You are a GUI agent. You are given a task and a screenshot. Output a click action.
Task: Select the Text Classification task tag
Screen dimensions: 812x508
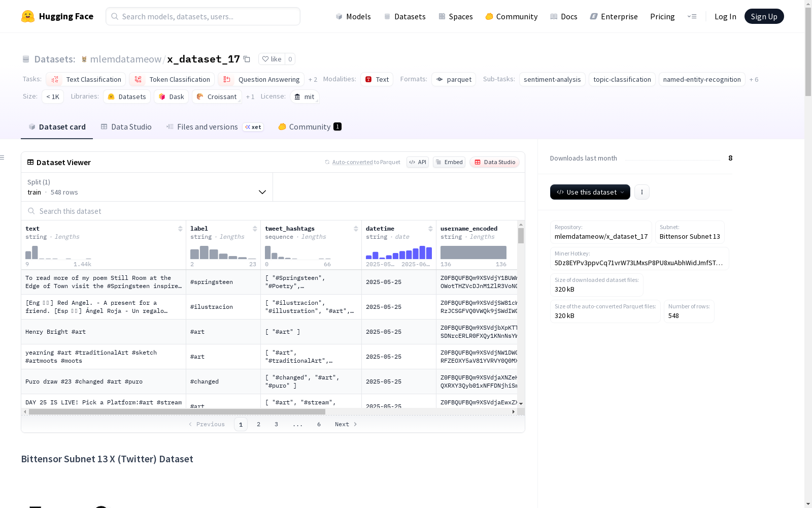[x=86, y=79]
